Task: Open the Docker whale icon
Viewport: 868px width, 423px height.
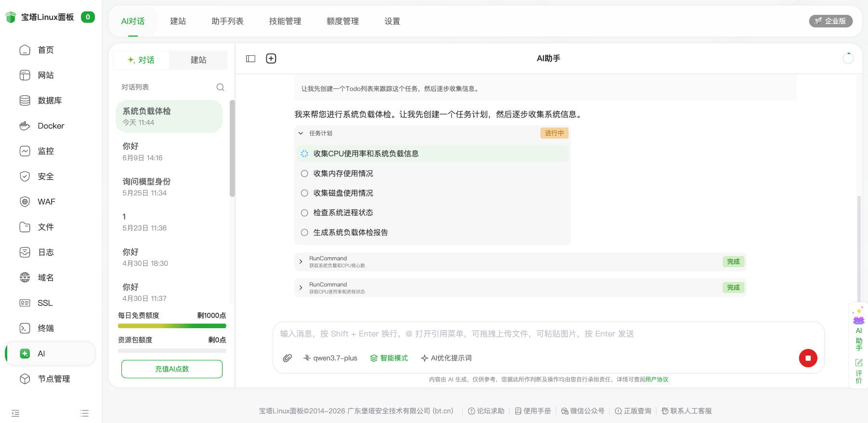Action: click(x=25, y=126)
